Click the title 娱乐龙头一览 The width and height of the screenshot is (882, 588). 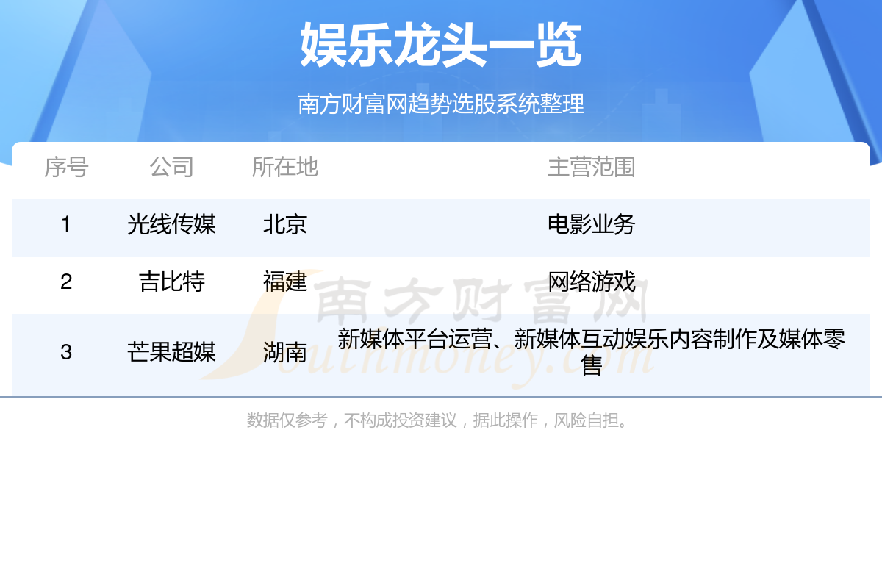tap(440, 46)
